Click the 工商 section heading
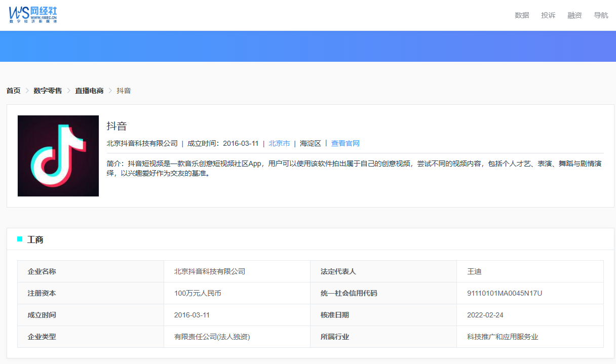Image resolution: width=616 pixels, height=364 pixels. 35,239
